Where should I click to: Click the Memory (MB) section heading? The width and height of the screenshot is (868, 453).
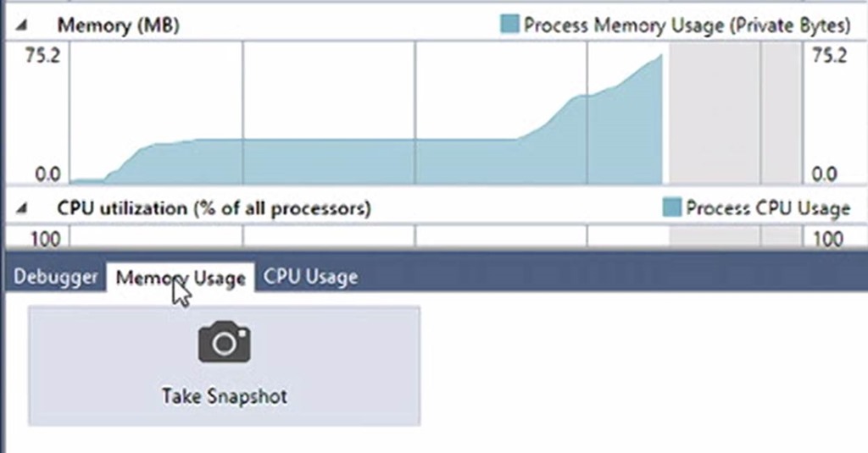coord(119,25)
